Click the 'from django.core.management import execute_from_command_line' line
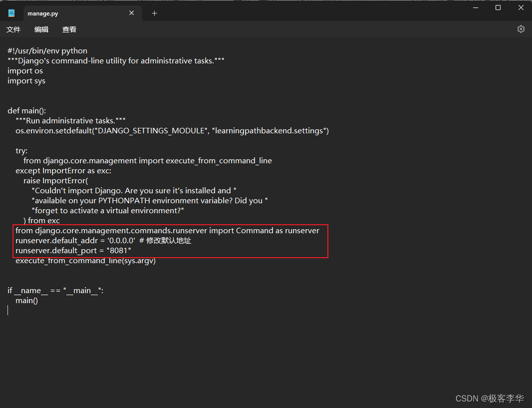Viewport: 532px width, 408px height. point(148,160)
